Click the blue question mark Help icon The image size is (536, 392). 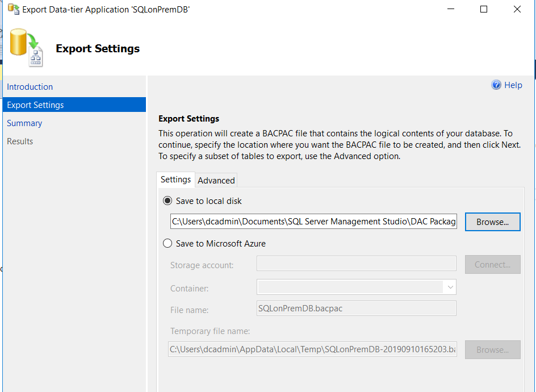point(496,85)
